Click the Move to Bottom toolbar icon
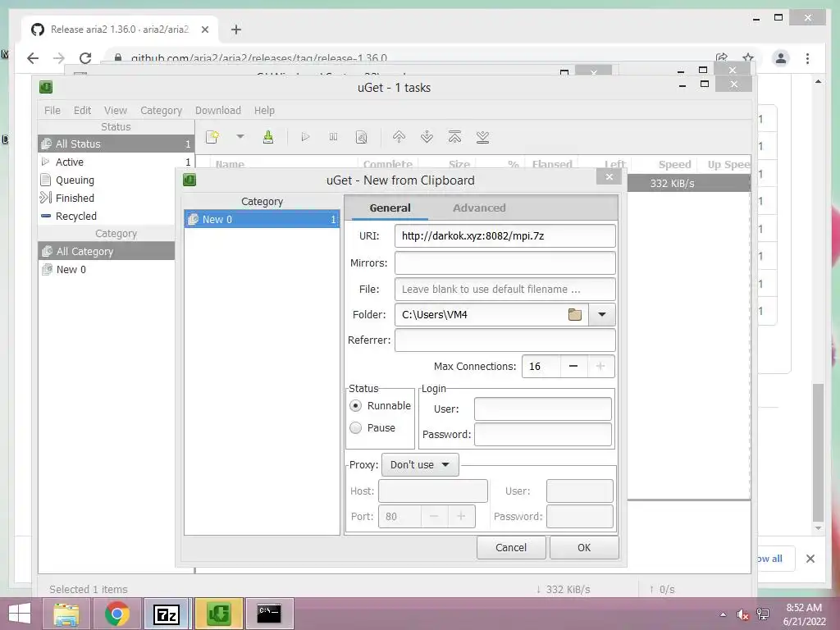 click(482, 137)
